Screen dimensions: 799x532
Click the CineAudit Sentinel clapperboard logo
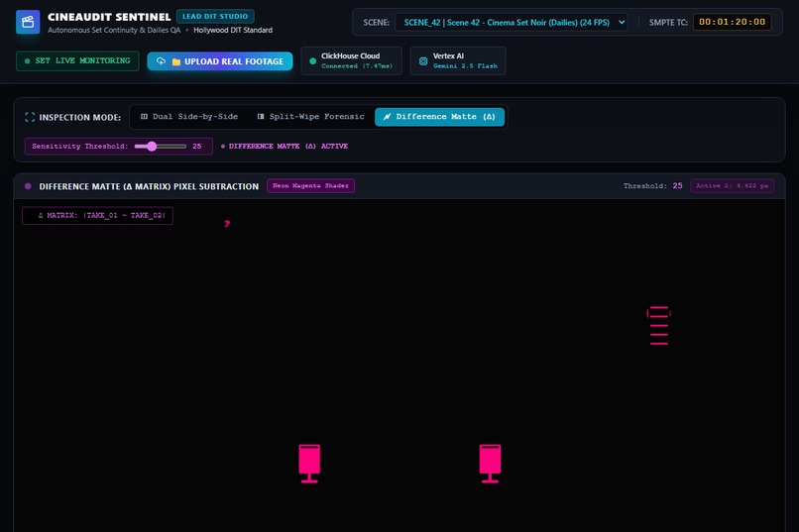tap(28, 22)
